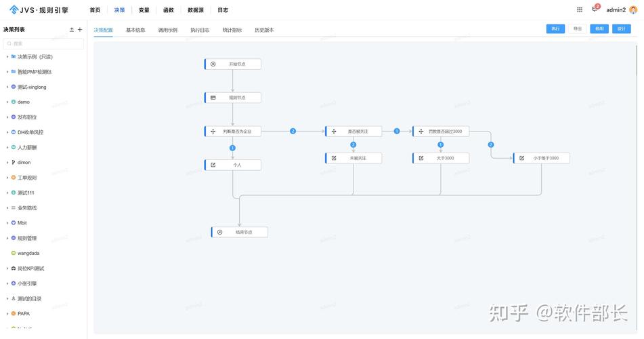Viewport: 644px width, 339px height.
Task: Switch to the 执行日志 tab
Action: tap(200, 30)
